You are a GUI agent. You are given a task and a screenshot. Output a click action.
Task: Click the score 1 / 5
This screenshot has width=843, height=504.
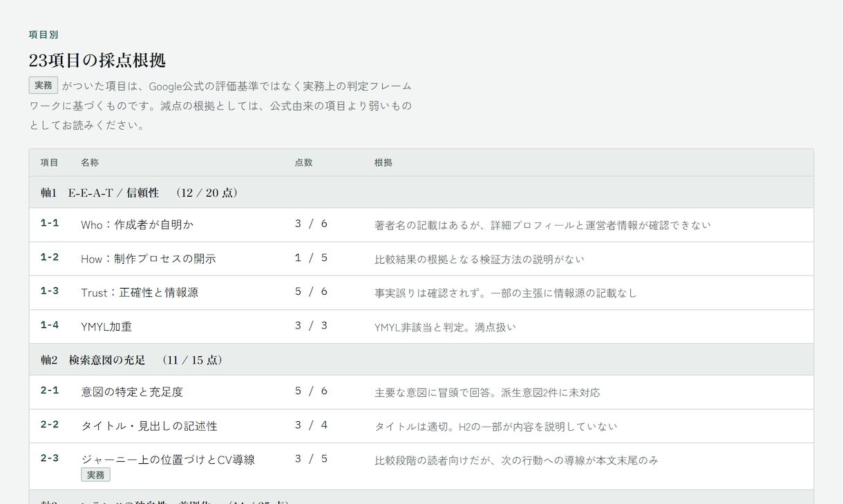(312, 258)
